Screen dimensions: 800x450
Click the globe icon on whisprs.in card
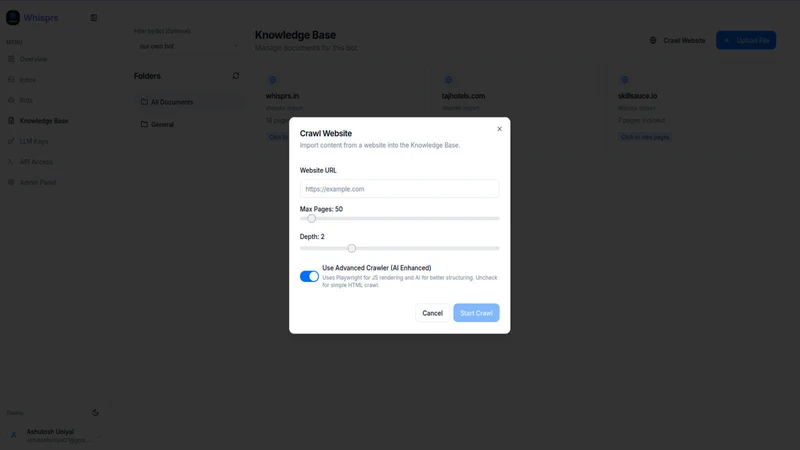coord(272,80)
